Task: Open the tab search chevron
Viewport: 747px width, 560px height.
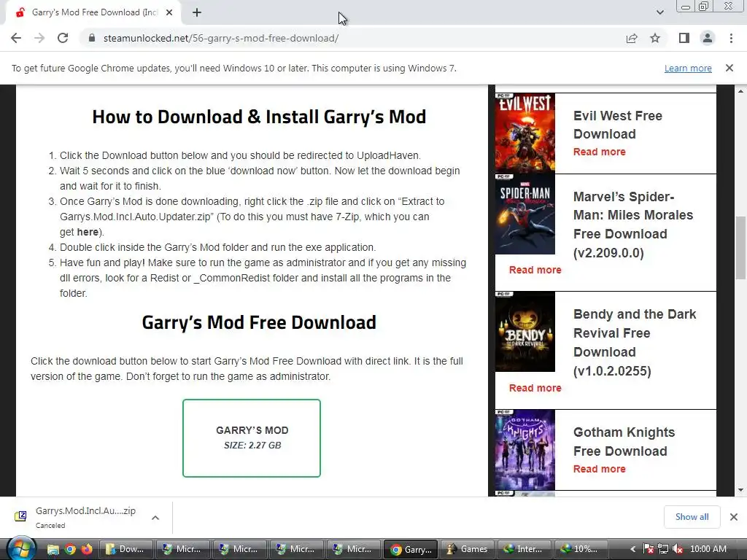Action: click(659, 12)
